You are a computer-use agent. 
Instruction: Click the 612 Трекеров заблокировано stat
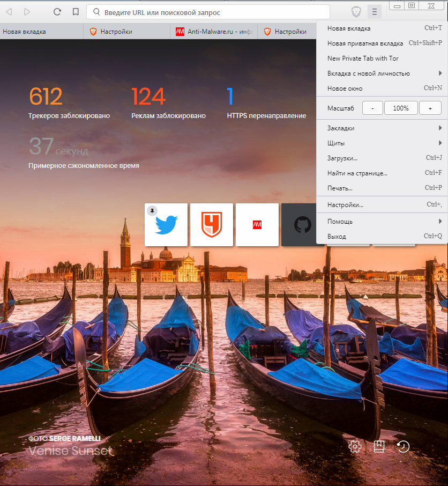(69, 102)
